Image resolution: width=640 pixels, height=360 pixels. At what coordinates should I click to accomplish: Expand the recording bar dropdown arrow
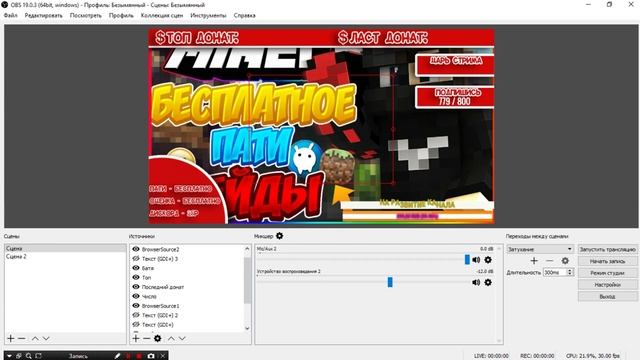point(9,356)
